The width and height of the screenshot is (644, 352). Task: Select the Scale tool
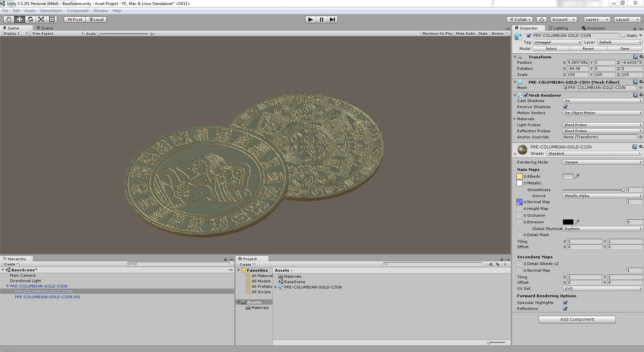pyautogui.click(x=41, y=19)
